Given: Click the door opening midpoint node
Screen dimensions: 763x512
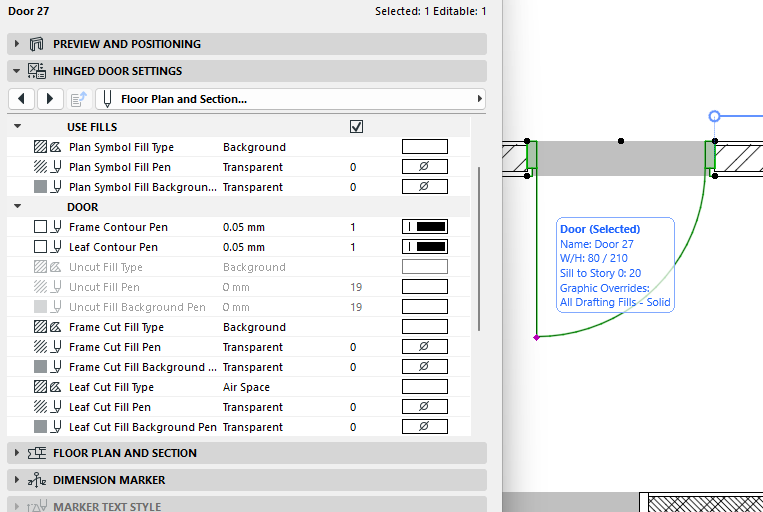Looking at the screenshot, I should [620, 141].
